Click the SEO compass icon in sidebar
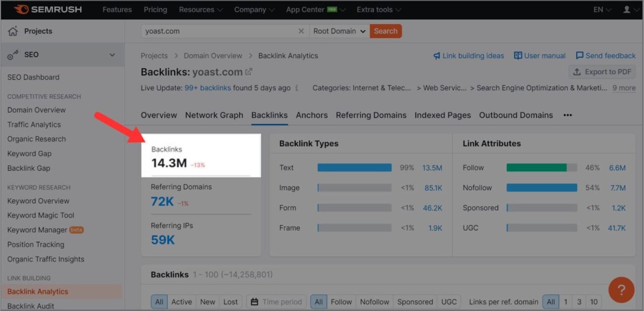 tap(12, 54)
